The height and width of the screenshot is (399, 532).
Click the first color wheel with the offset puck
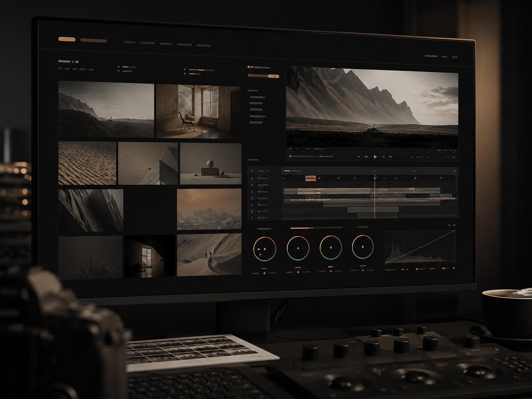pos(265,249)
